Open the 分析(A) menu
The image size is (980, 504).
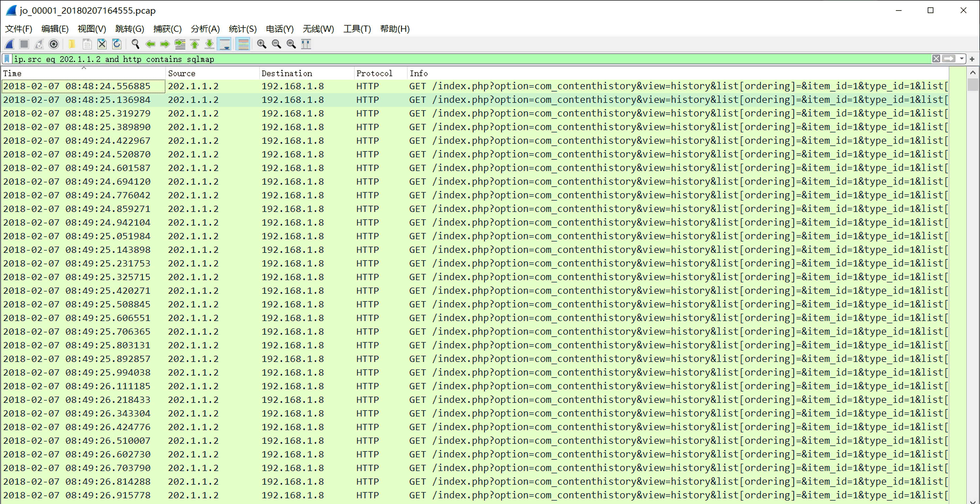(x=205, y=29)
